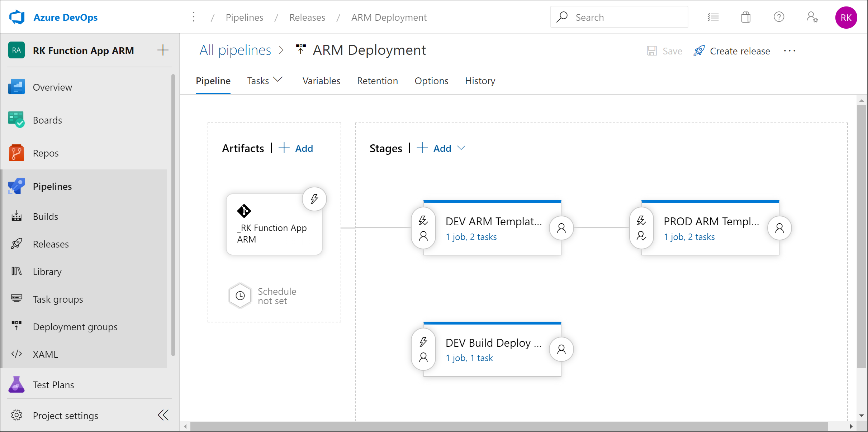
Task: Click the Schedule not set clock icon
Action: click(x=240, y=296)
